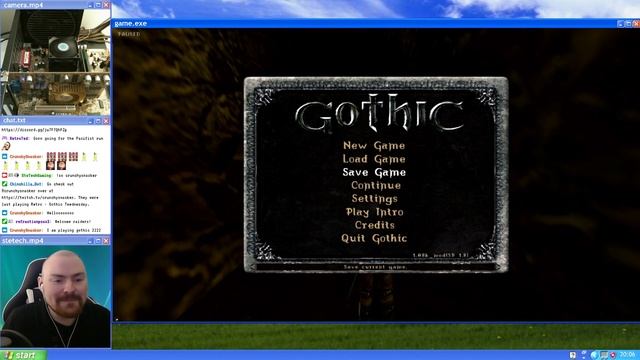Screen dimensions: 640x360
Task: Open the Load Game menu entry
Action: [374, 159]
